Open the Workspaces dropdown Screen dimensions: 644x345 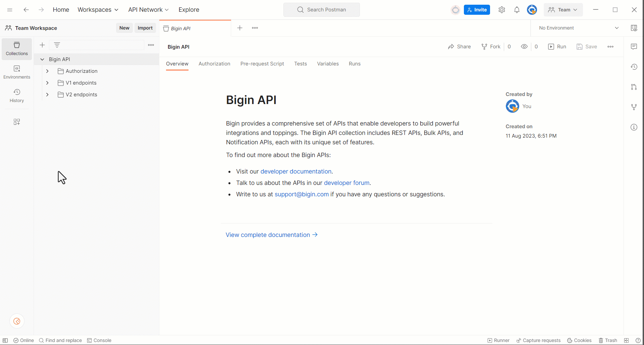tap(98, 10)
